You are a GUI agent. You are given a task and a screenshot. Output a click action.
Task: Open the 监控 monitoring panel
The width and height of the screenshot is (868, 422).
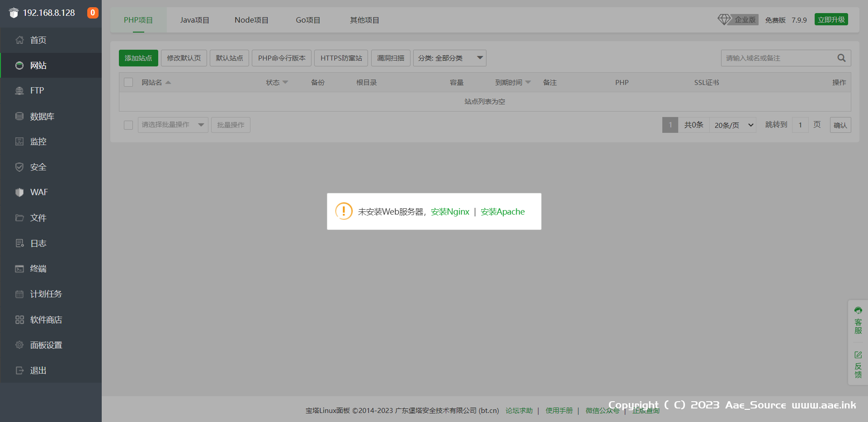pos(38,141)
